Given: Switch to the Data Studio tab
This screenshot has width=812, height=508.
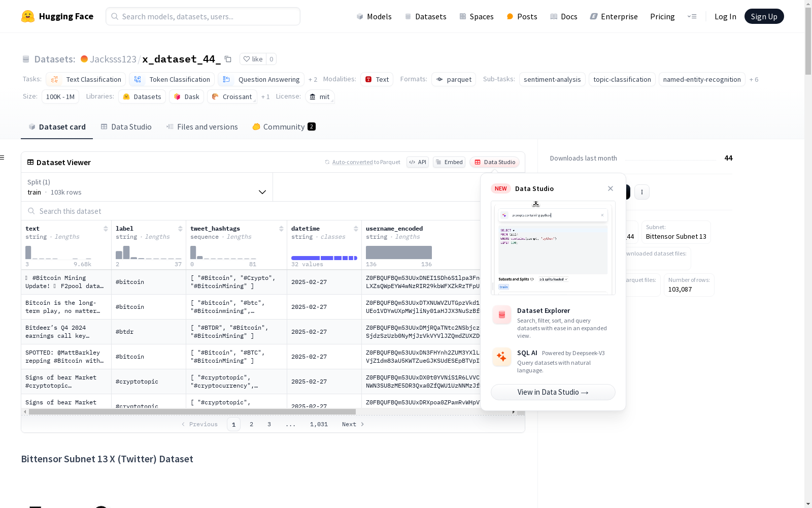Looking at the screenshot, I should click(x=126, y=127).
